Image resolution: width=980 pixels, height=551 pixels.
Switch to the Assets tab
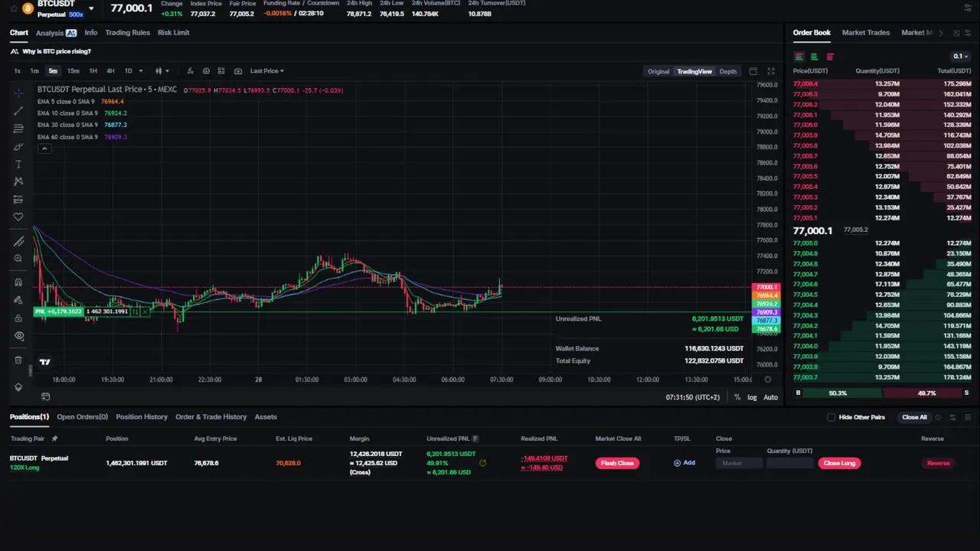266,417
